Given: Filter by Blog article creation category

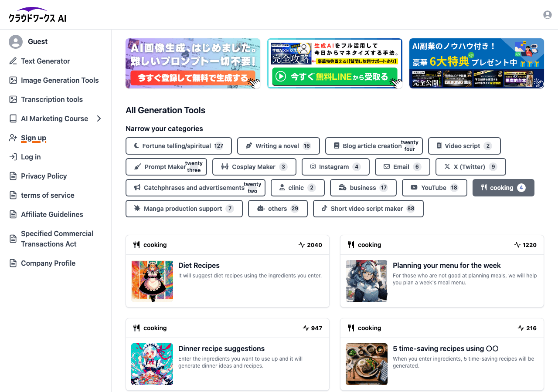Looking at the screenshot, I should click(x=374, y=146).
